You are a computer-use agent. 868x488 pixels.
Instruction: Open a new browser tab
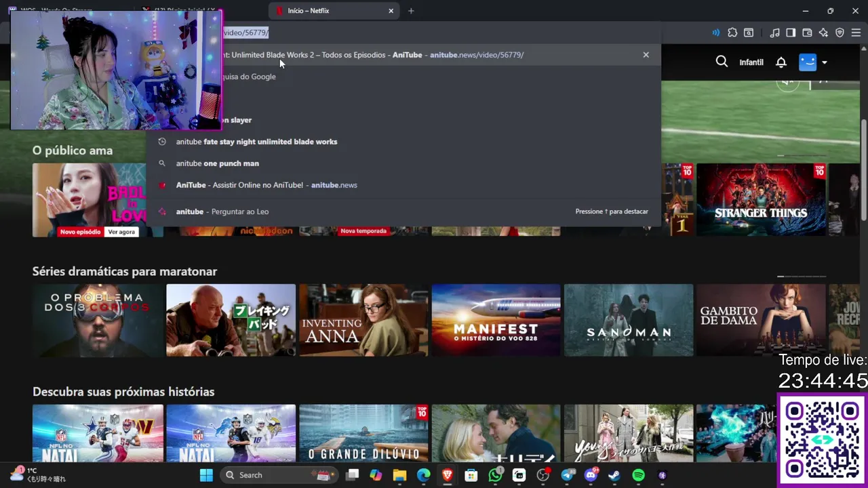tap(411, 11)
